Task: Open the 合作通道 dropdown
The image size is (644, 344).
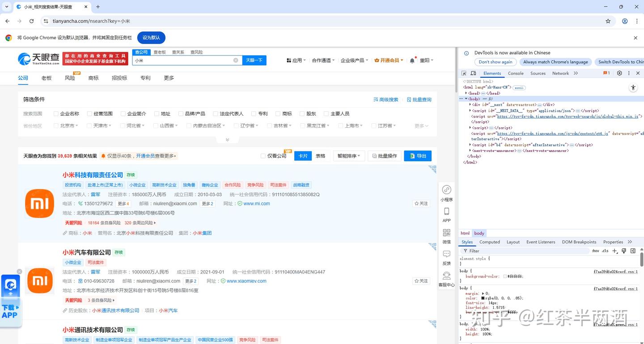Action: coord(323,60)
